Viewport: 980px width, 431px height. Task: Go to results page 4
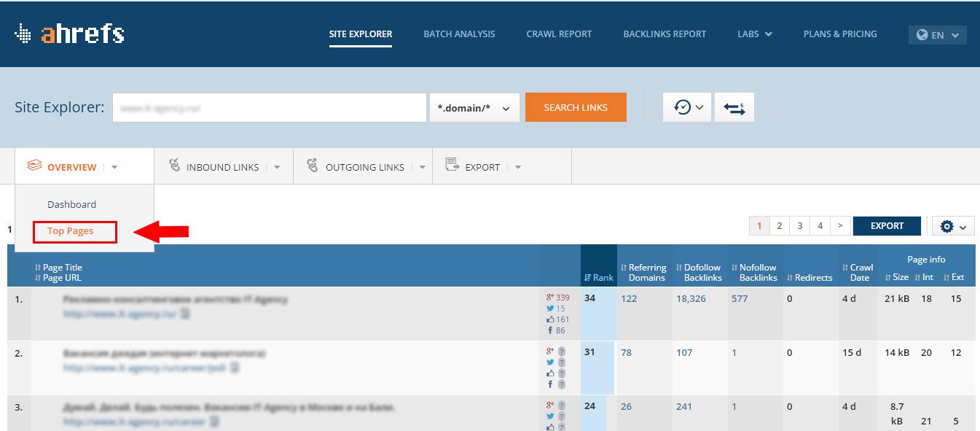pyautogui.click(x=820, y=226)
